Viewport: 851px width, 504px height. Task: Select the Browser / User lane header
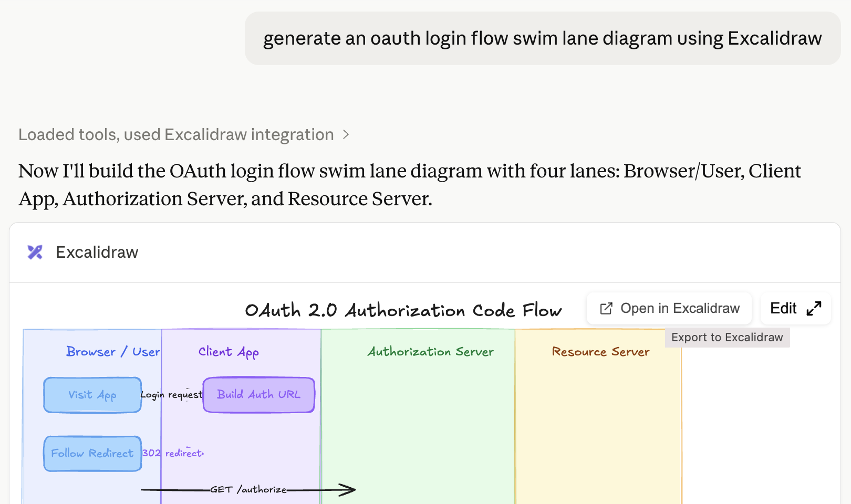tap(112, 352)
